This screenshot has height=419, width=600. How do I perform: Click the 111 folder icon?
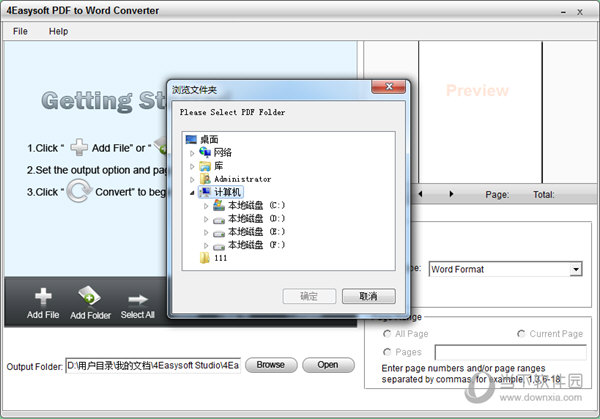[205, 258]
